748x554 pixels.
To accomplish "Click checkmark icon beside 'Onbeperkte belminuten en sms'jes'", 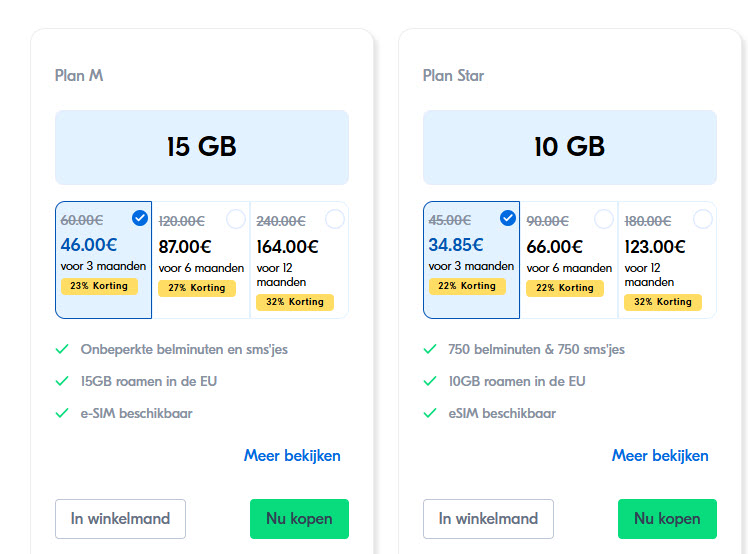I will pyautogui.click(x=62, y=350).
